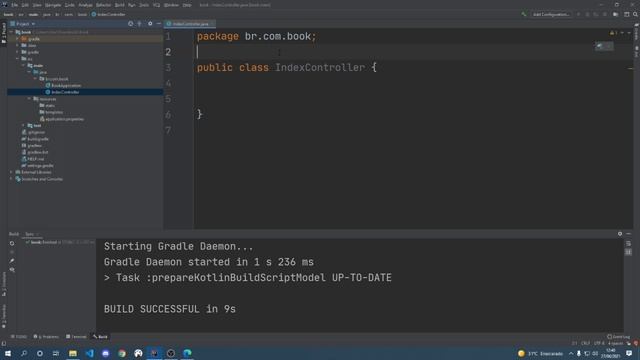Open the Event Log button
The width and height of the screenshot is (640, 360).
[618, 337]
